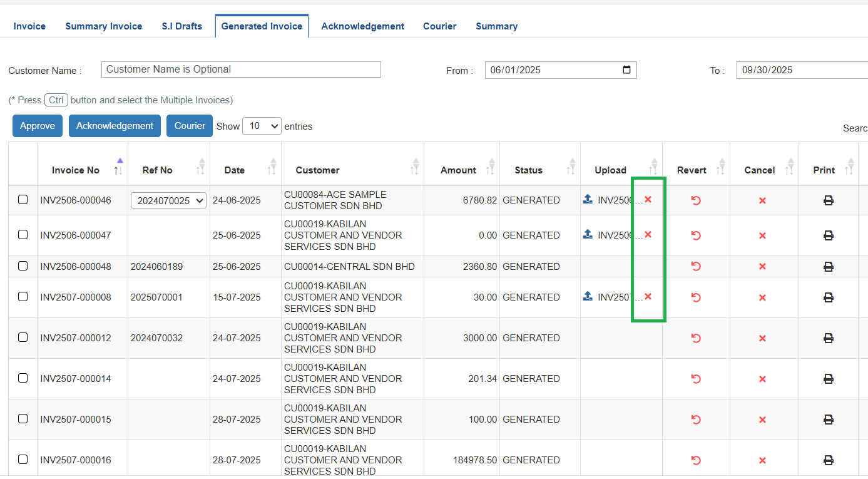
Task: Cancel invoice INV2507-000016 using its Cancel column icon
Action: point(762,460)
